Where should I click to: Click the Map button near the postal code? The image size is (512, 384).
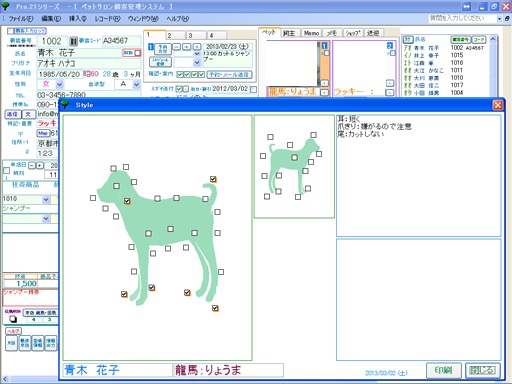pyautogui.click(x=43, y=133)
